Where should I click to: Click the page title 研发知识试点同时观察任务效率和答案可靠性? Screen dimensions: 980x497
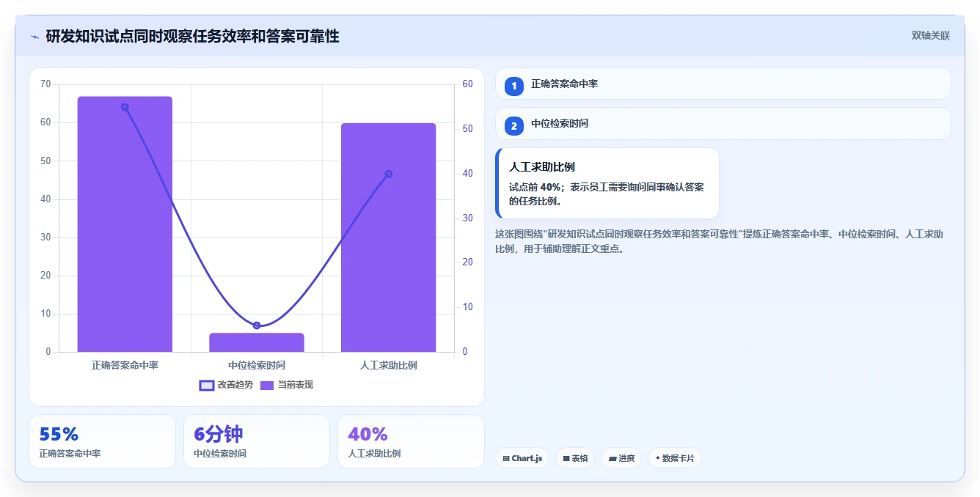tap(192, 36)
